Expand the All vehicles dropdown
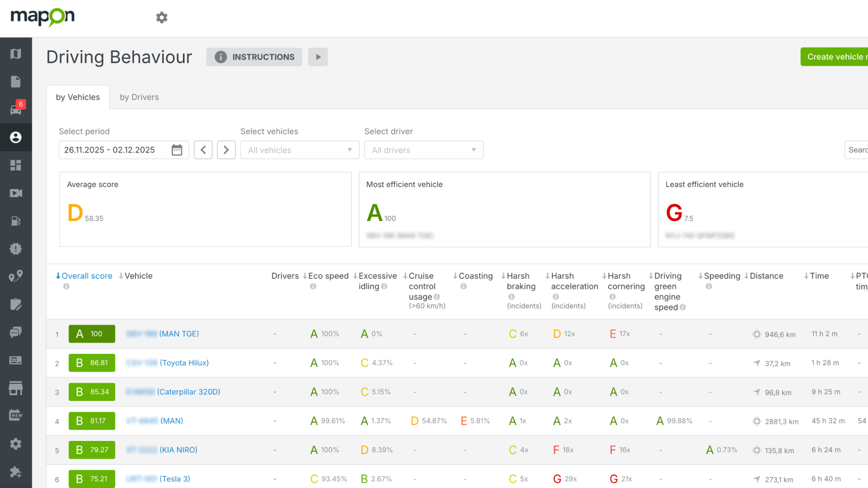Viewport: 868px width, 488px height. [299, 150]
